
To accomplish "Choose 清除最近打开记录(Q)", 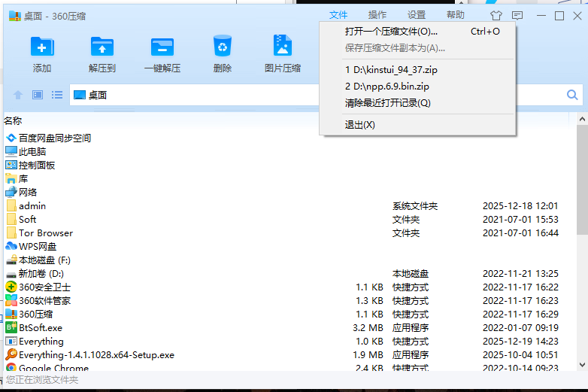I will tap(418, 103).
